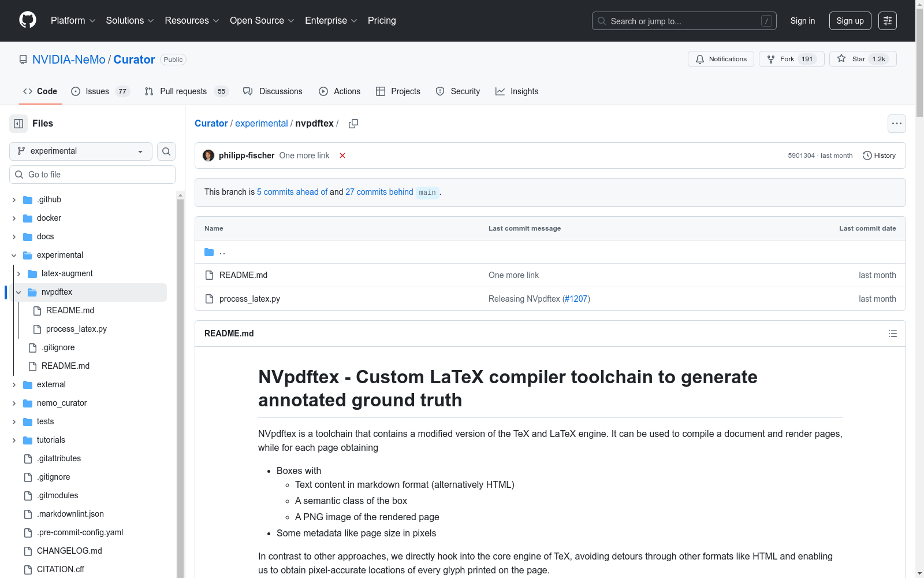
Task: View the 27 commits behind link
Action: (x=379, y=192)
